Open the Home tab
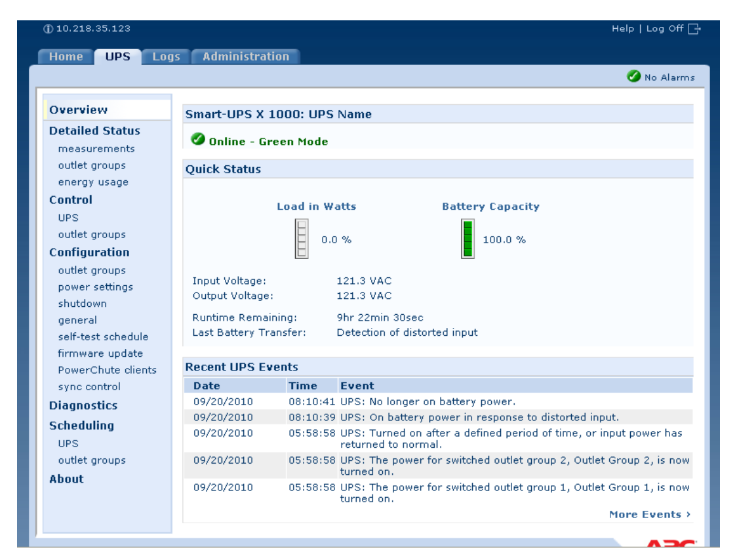The width and height of the screenshot is (737, 560). [66, 56]
